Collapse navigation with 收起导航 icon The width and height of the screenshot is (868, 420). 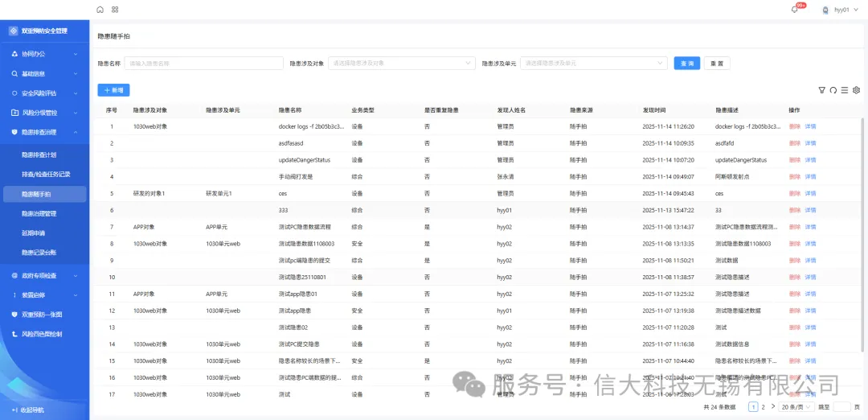[x=14, y=410]
